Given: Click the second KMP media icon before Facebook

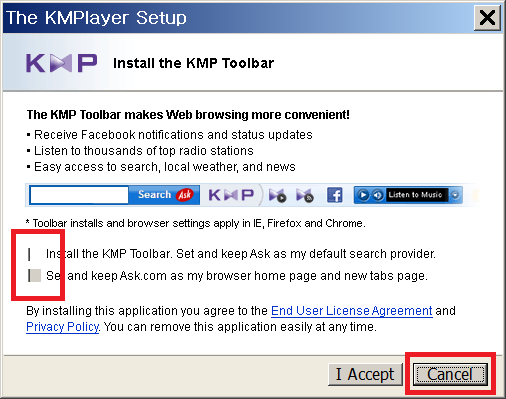Looking at the screenshot, I should point(305,195).
